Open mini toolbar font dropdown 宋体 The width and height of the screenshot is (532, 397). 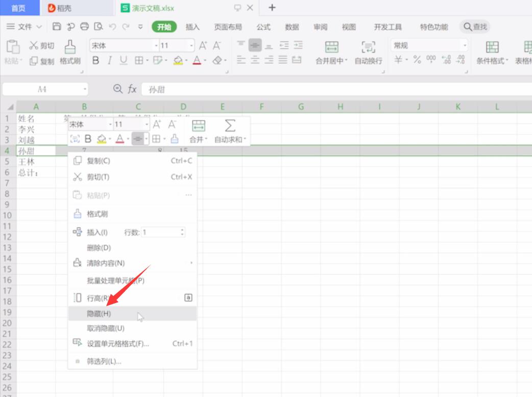tap(110, 125)
